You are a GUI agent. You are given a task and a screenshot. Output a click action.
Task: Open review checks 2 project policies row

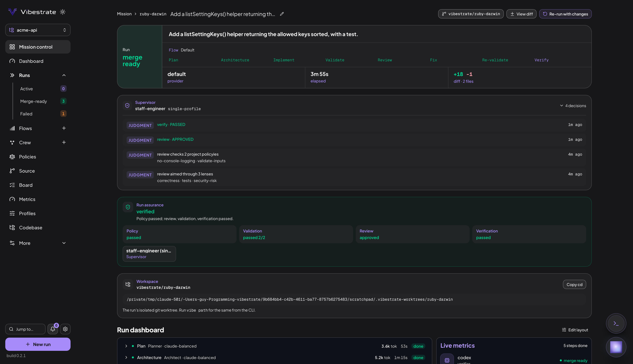(354, 157)
